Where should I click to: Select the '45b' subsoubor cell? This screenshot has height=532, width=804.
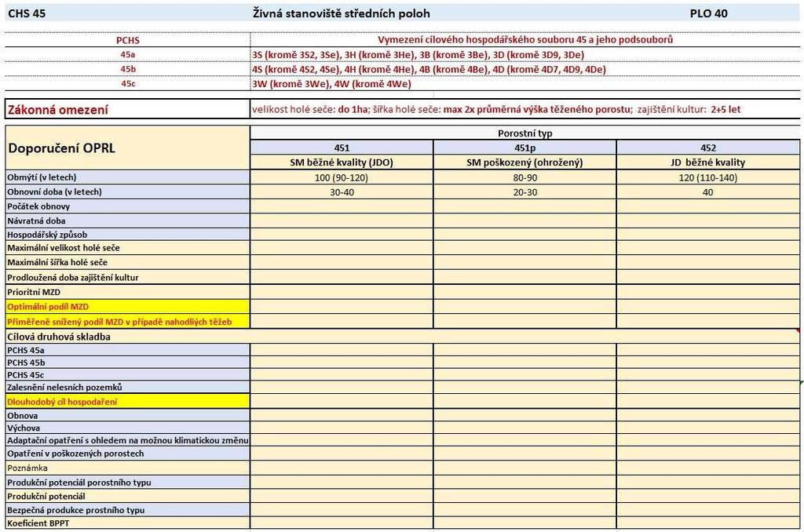pyautogui.click(x=128, y=69)
